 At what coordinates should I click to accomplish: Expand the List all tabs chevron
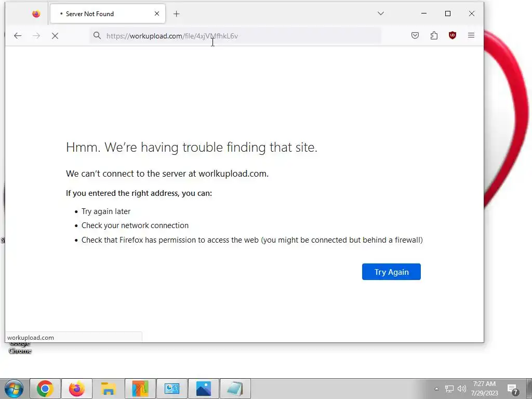(x=381, y=14)
